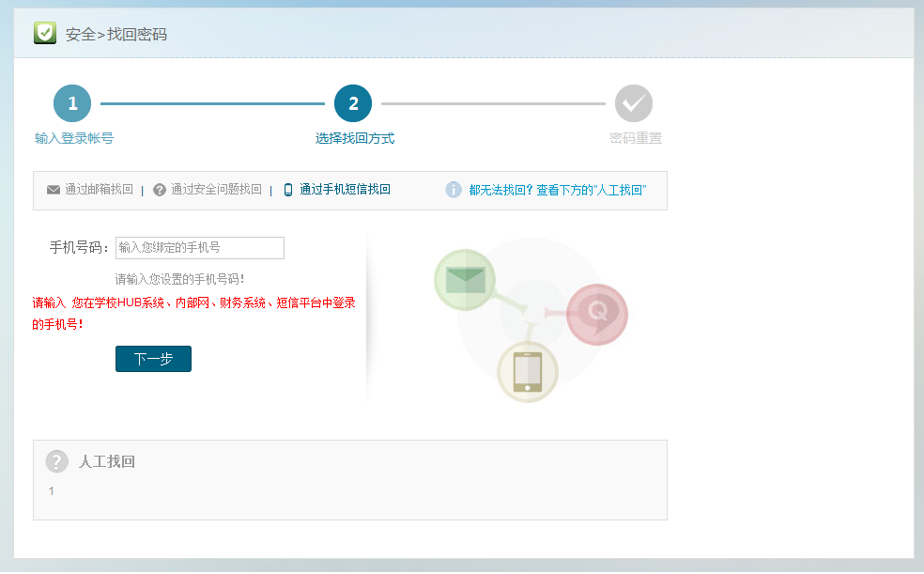924x574 pixels.
Task: Focus the 手机号码 input field
Action: coord(199,248)
